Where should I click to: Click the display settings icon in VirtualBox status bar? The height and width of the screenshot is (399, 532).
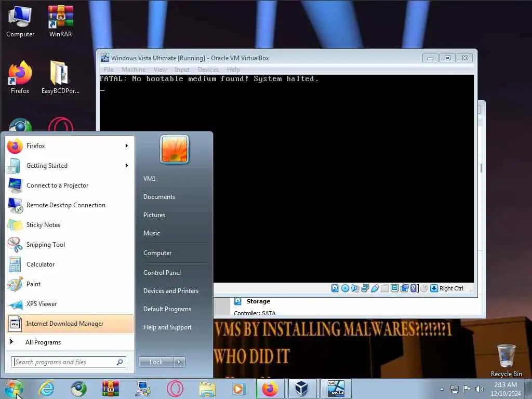point(394,288)
